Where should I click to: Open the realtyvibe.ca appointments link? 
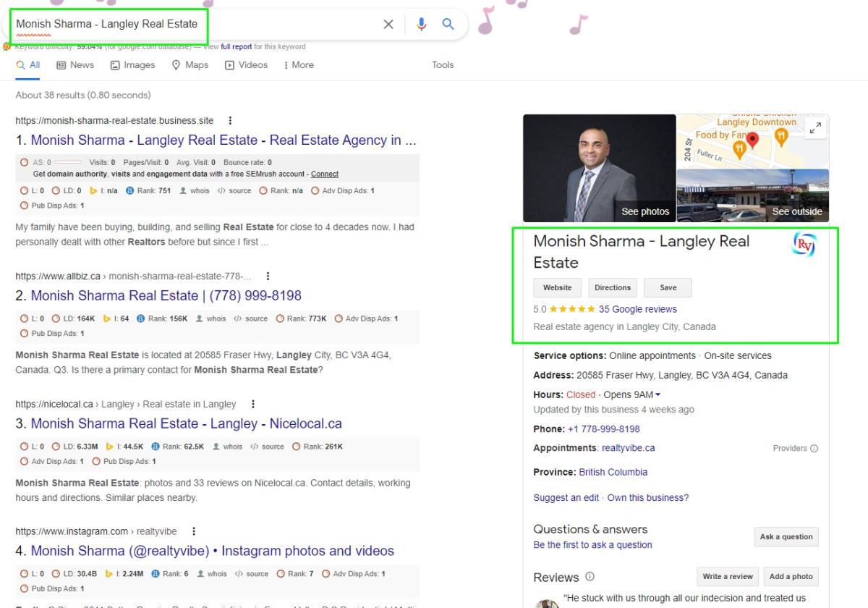(x=629, y=448)
